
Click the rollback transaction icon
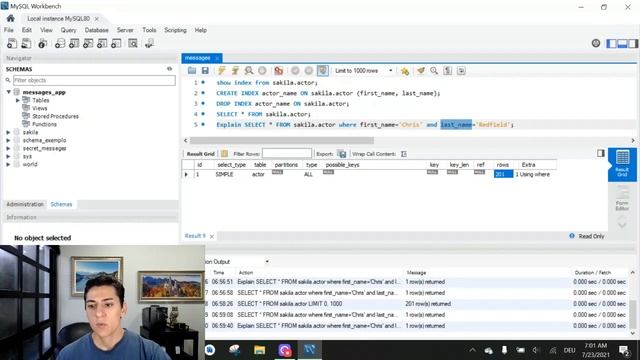point(309,71)
